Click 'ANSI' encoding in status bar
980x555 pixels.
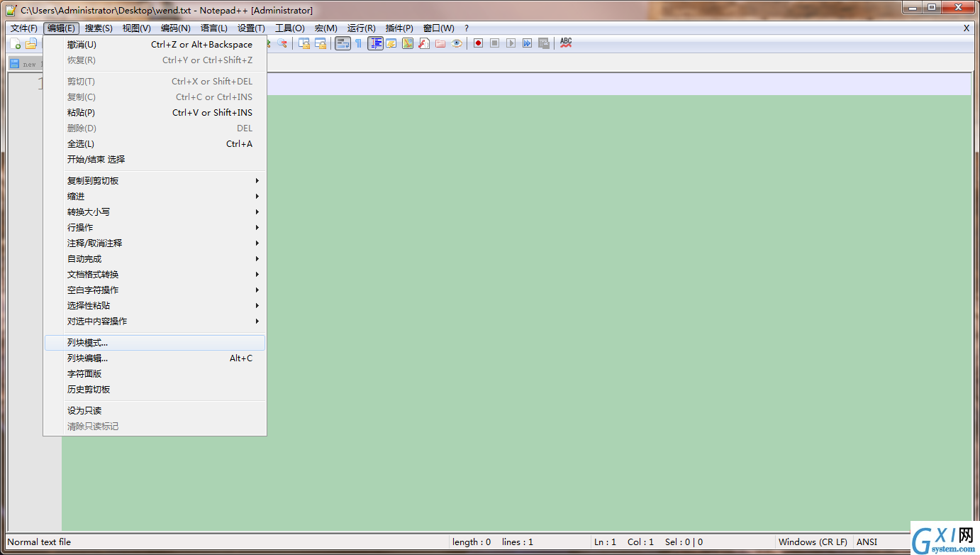pos(867,542)
